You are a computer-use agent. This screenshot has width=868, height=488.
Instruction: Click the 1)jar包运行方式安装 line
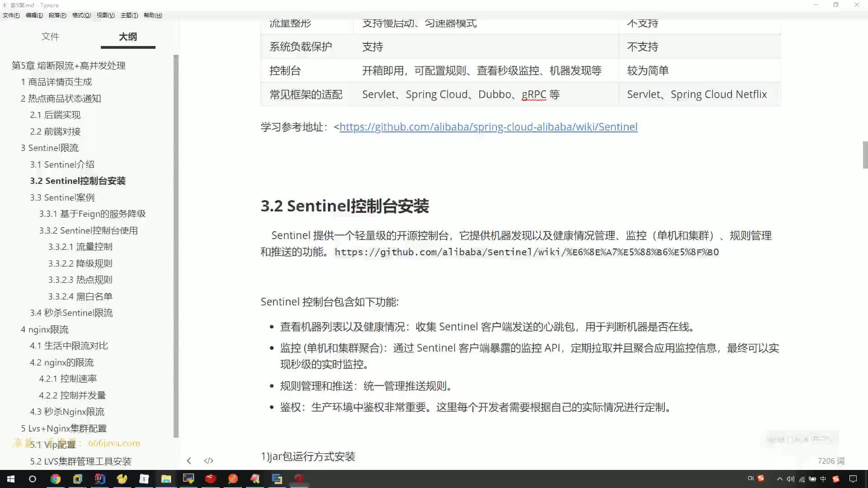(x=308, y=457)
